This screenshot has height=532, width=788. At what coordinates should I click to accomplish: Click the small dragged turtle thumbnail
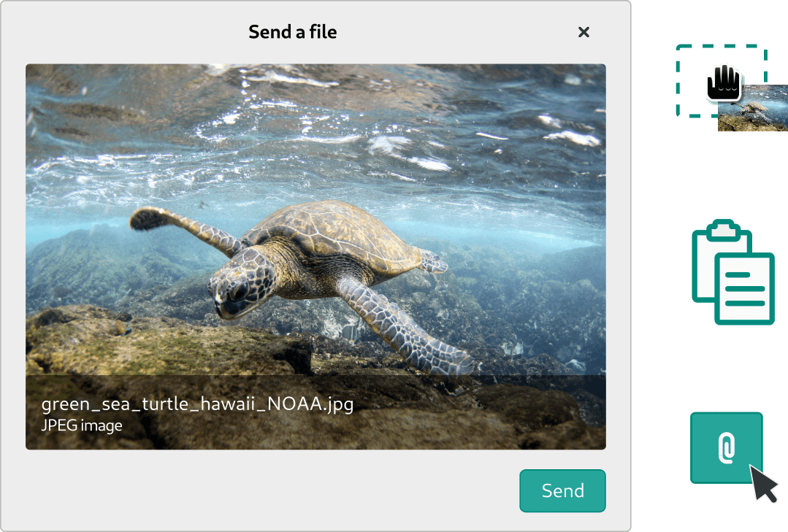pos(753,108)
